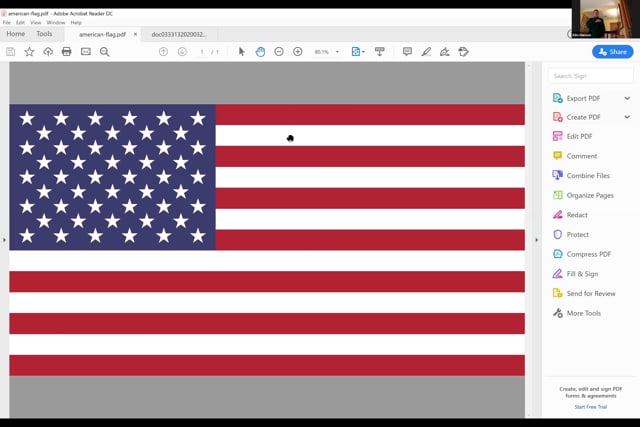The image size is (640, 427).
Task: Open Comment tool in side panel
Action: point(574,156)
